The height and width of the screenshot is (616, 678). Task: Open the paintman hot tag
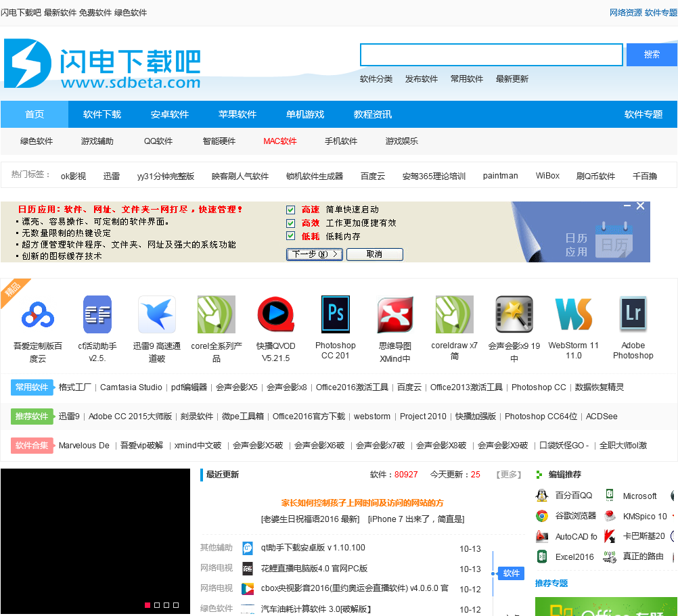[x=500, y=176]
